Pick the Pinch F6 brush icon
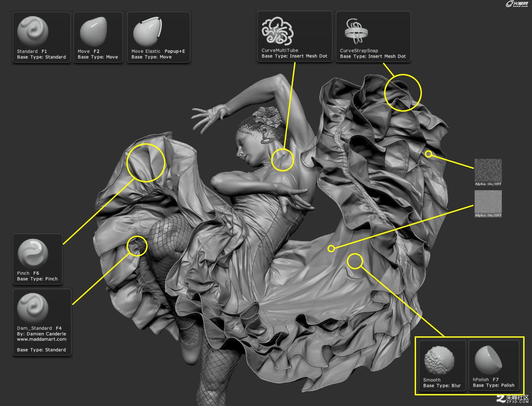 point(33,254)
